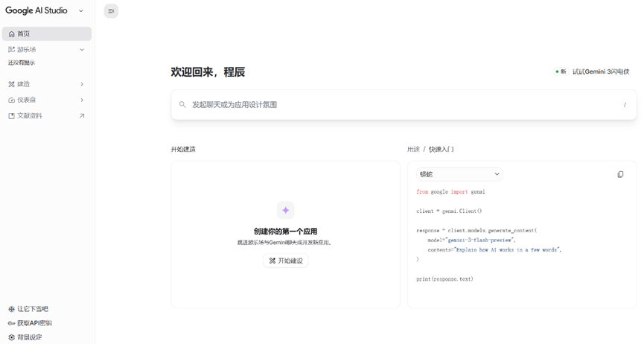Screen dimensions: 644x344
Task: Click the print(response.text) code line
Action: pyautogui.click(x=444, y=279)
